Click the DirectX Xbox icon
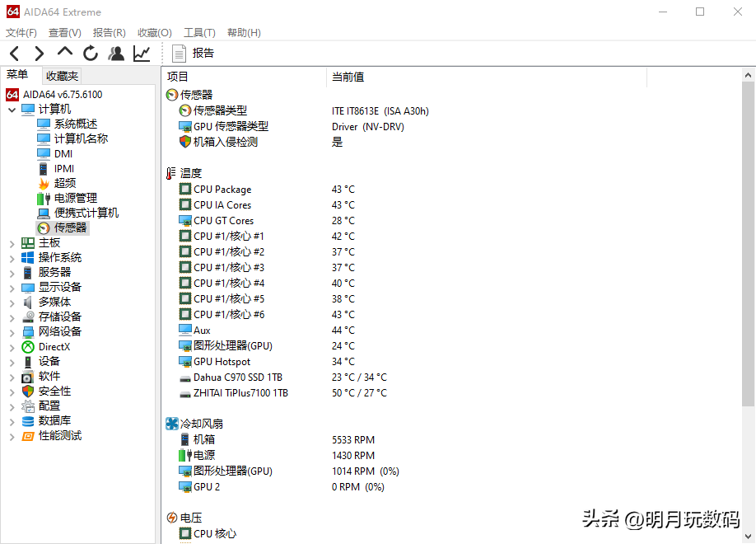Screen dimensions: 756x544 point(28,347)
